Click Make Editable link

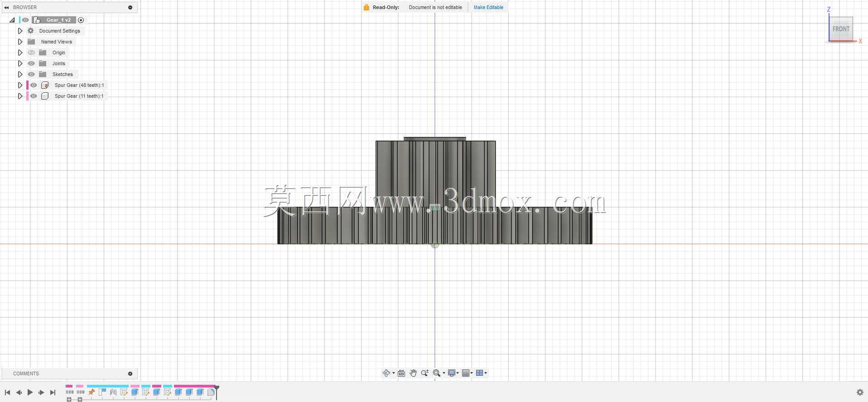coord(488,7)
